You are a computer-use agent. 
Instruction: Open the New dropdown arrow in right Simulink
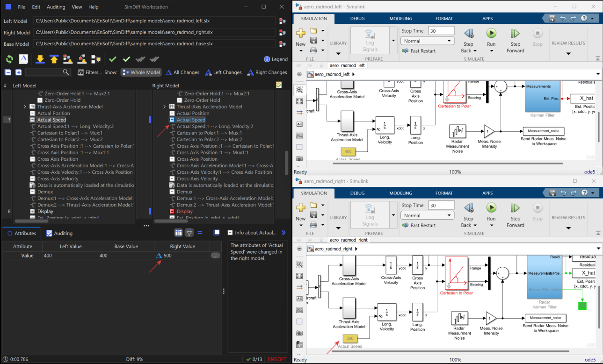pyautogui.click(x=301, y=225)
